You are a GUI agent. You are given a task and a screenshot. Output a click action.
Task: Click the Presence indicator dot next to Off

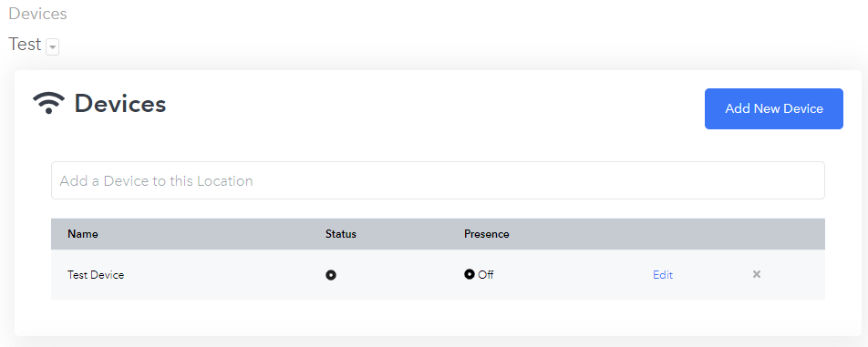point(469,274)
